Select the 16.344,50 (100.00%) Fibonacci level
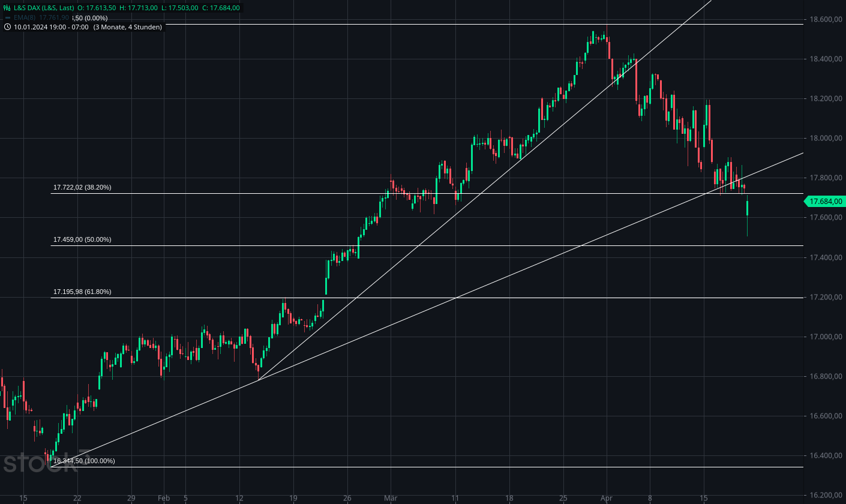This screenshot has width=846, height=504. coord(84,461)
